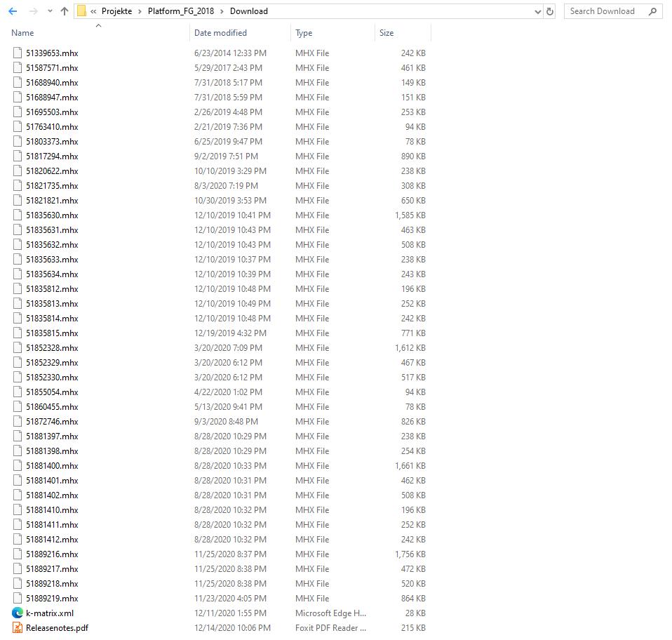
Task: Click Download in the address breadcrumb
Action: [248, 11]
